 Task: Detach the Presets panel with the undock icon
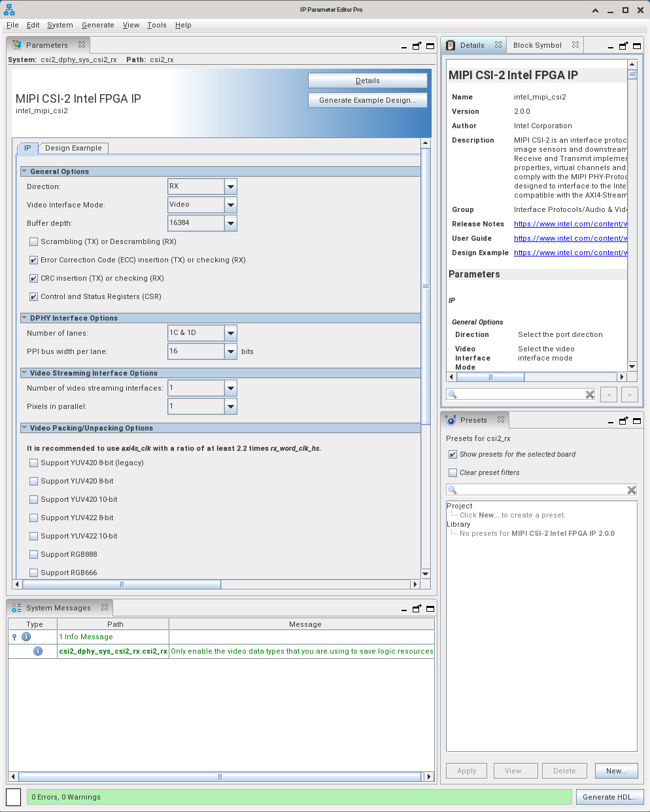[624, 421]
